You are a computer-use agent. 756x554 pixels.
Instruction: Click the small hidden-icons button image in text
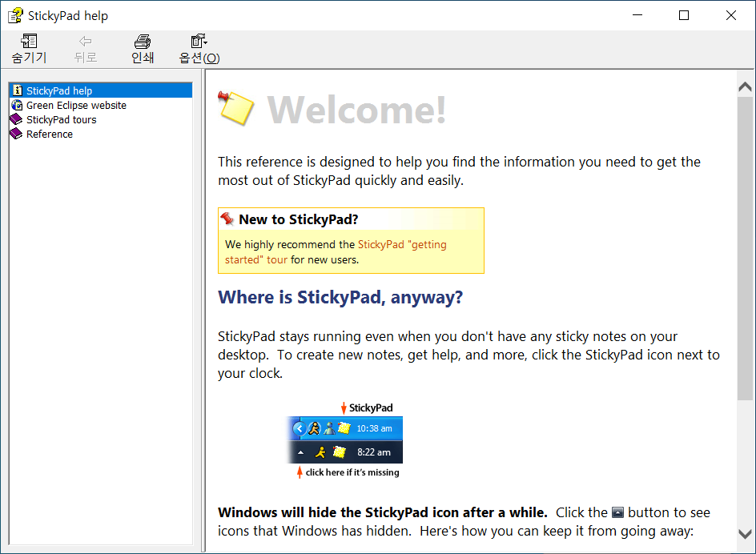tap(617, 512)
